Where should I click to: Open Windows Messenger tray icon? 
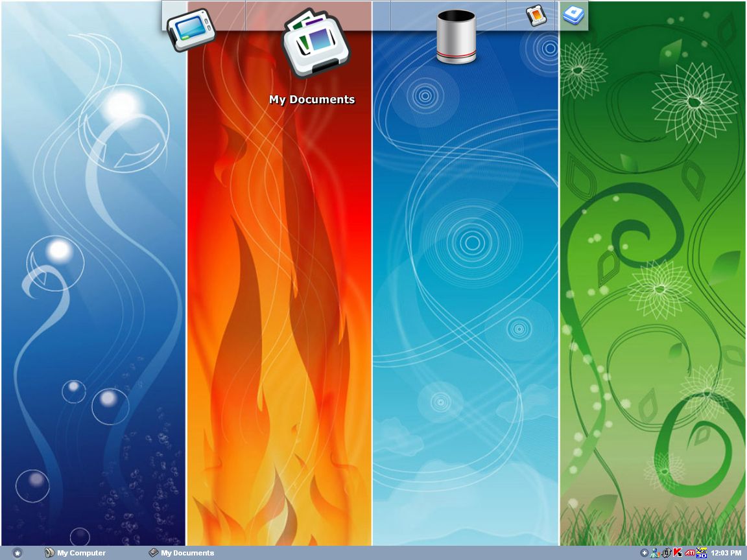(655, 553)
